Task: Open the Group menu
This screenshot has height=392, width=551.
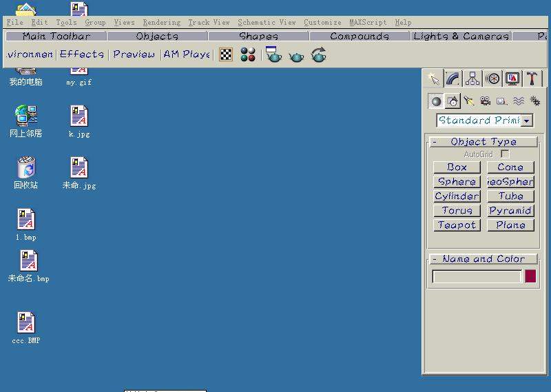Action: [x=95, y=23]
